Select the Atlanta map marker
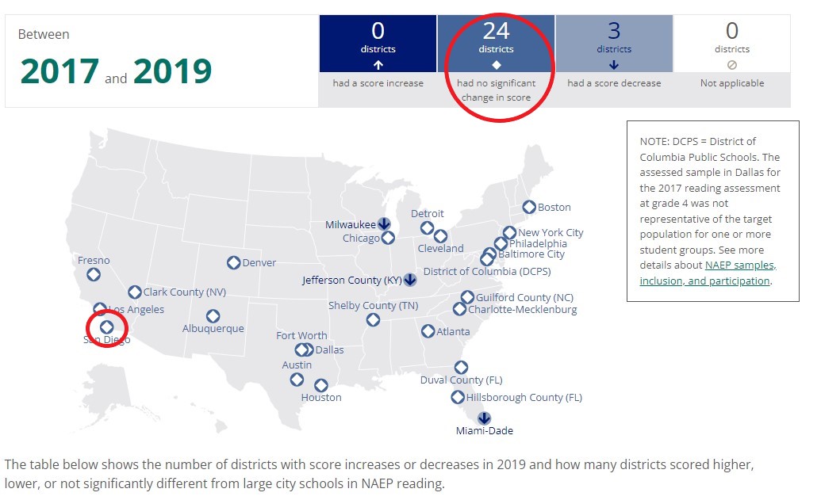Image resolution: width=821 pixels, height=504 pixels. (428, 331)
